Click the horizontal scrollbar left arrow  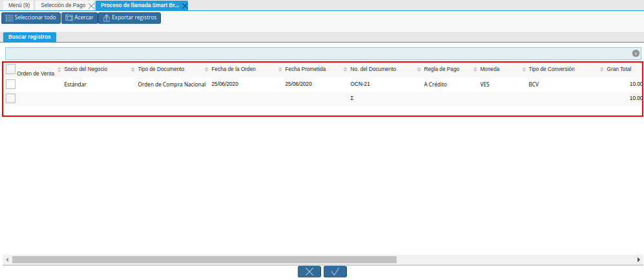point(7,259)
